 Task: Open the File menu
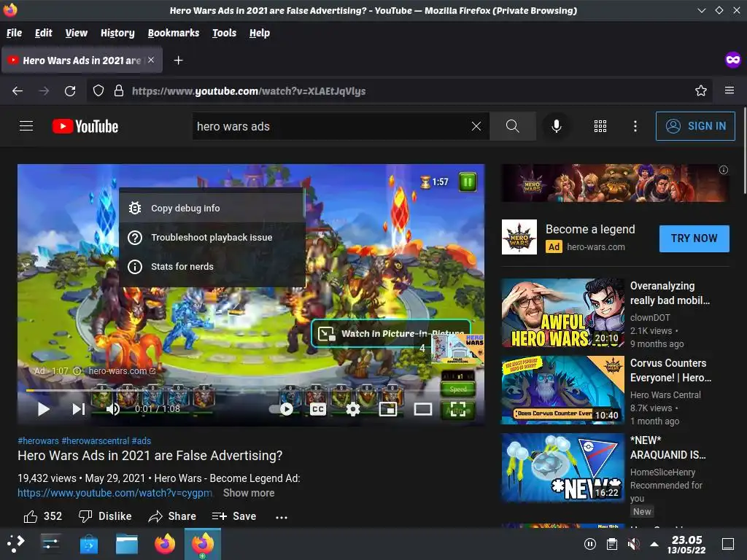pos(15,33)
